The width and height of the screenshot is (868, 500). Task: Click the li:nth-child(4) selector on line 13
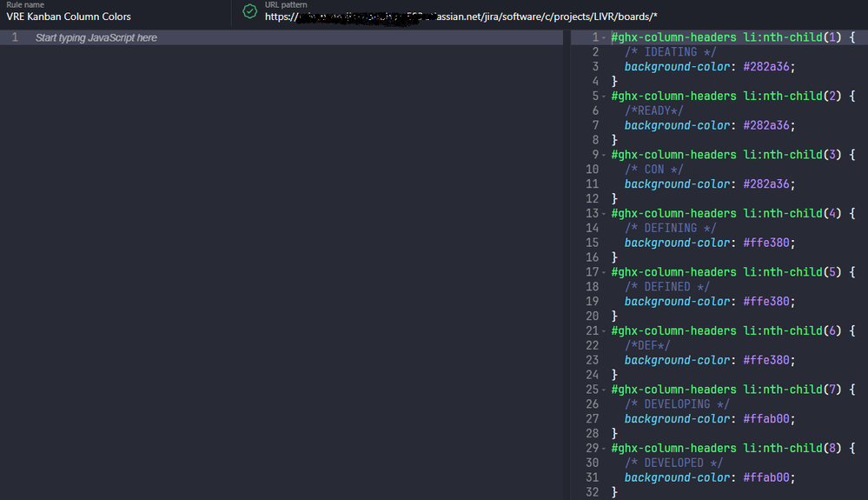tap(792, 214)
